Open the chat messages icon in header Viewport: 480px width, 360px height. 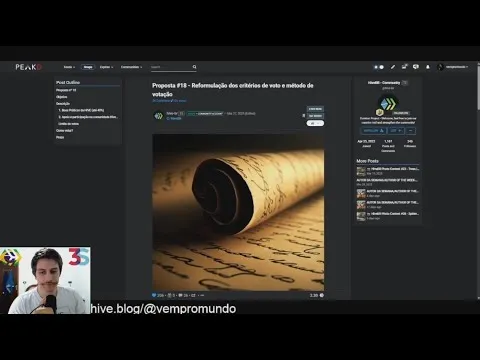415,67
